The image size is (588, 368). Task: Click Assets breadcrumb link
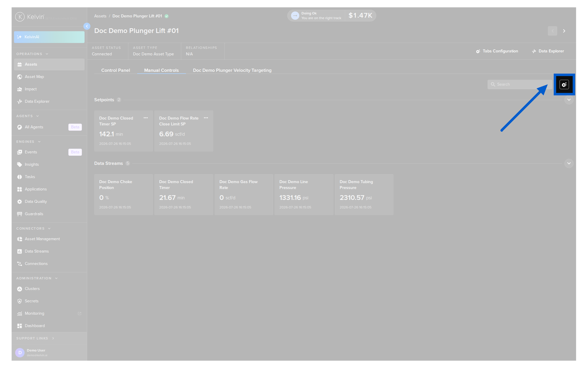point(100,16)
